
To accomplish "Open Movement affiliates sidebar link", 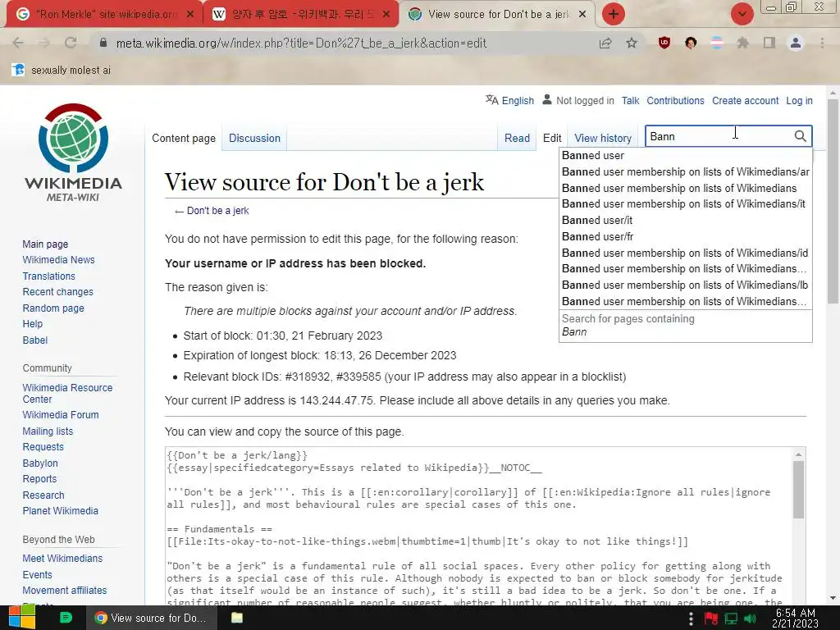I will tap(64, 591).
